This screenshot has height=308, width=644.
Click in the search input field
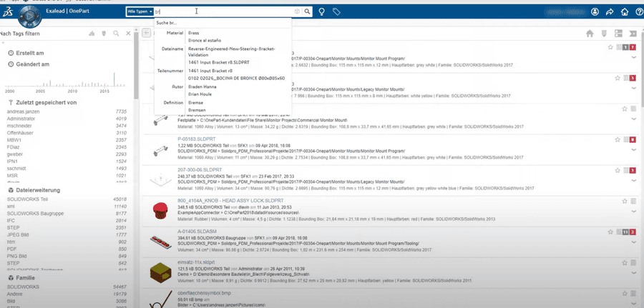(x=229, y=12)
